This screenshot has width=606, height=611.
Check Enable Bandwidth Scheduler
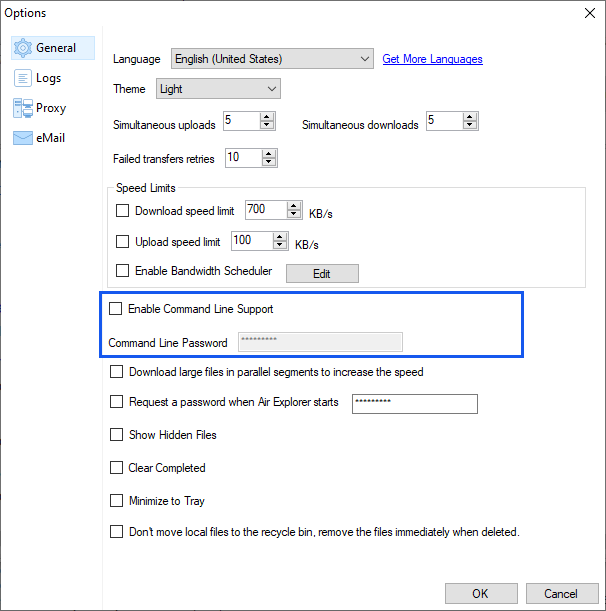pyautogui.click(x=122, y=270)
